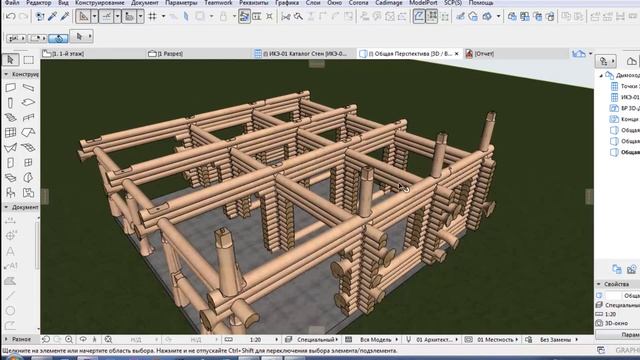Open Teamwork menu

(x=218, y=3)
